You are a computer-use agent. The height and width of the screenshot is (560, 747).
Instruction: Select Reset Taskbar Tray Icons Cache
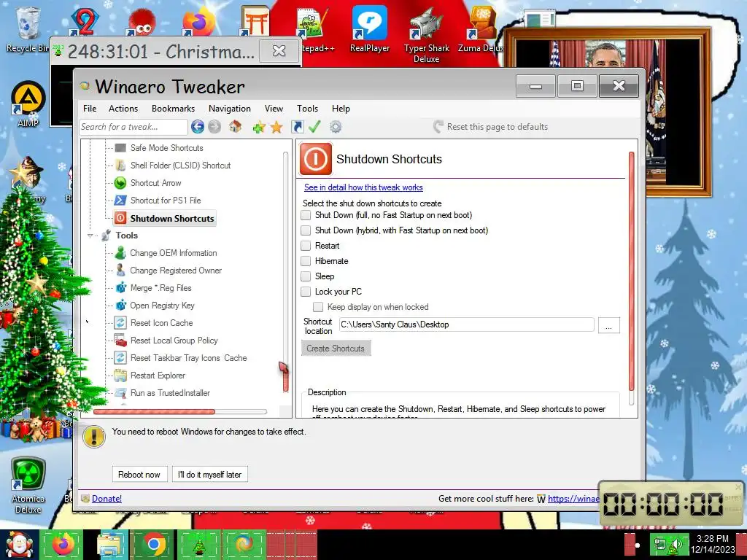189,358
